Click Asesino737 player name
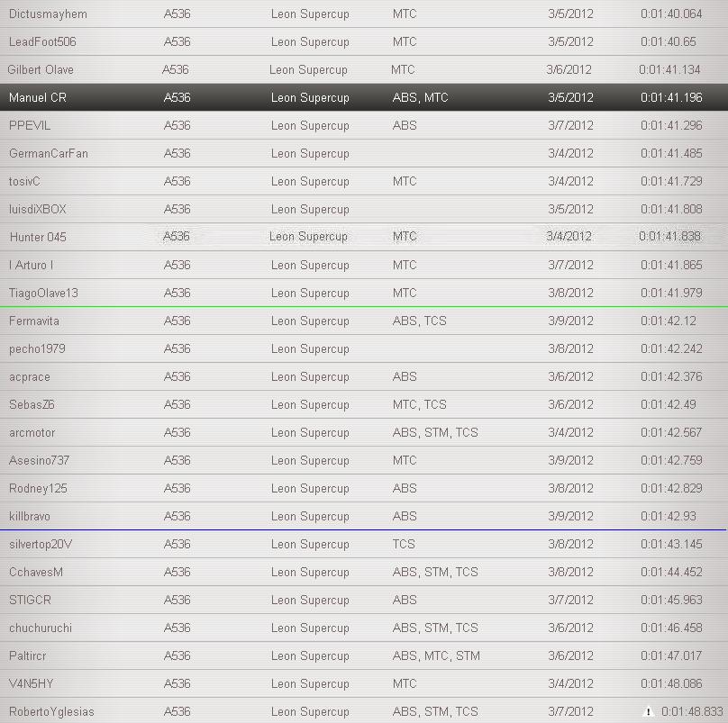728x723 pixels. 39,461
